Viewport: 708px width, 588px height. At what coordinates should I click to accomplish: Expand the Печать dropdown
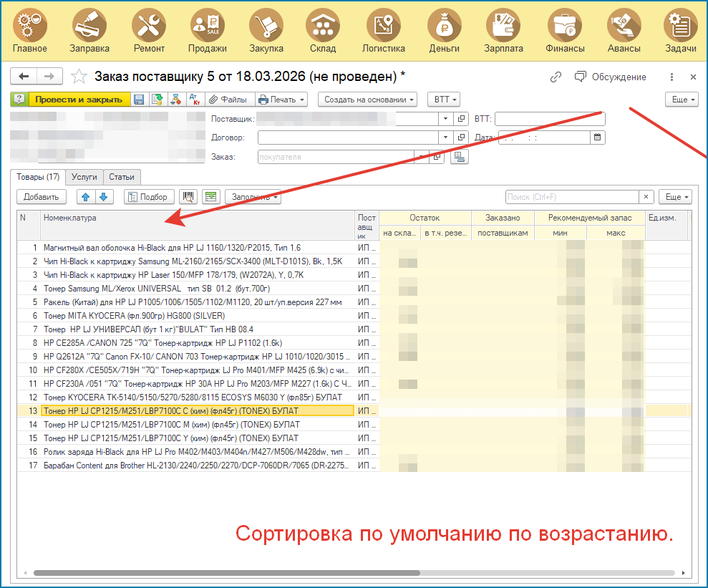click(x=282, y=100)
